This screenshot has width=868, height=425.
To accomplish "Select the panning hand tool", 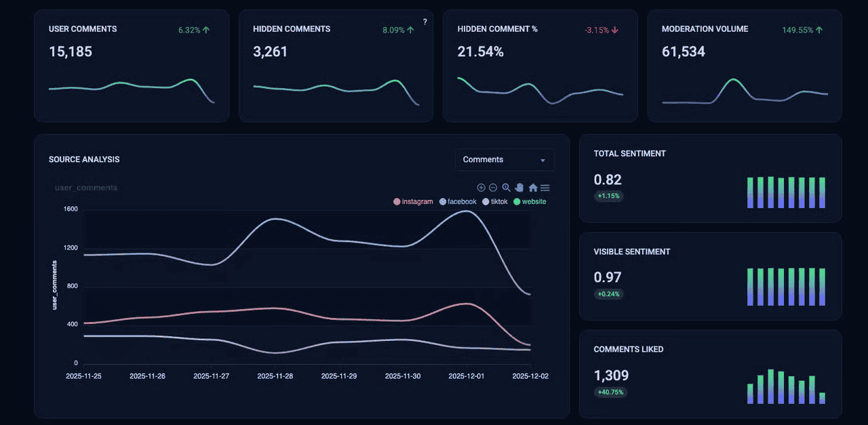I will click(519, 188).
